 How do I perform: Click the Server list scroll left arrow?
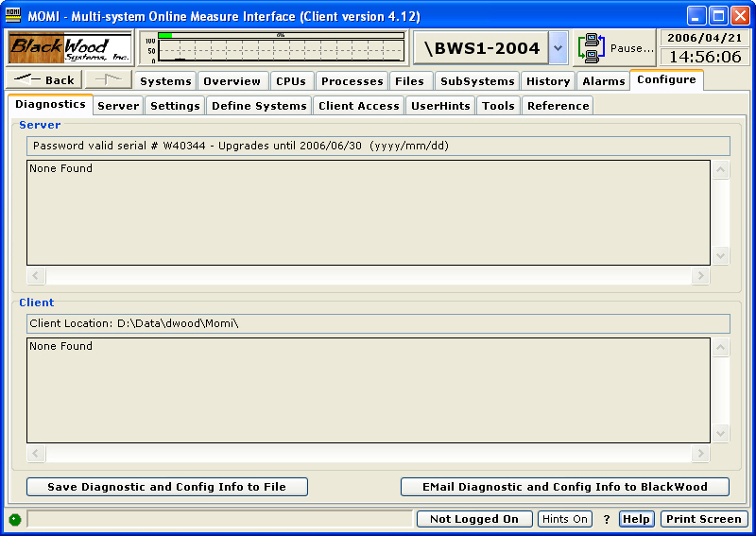36,275
